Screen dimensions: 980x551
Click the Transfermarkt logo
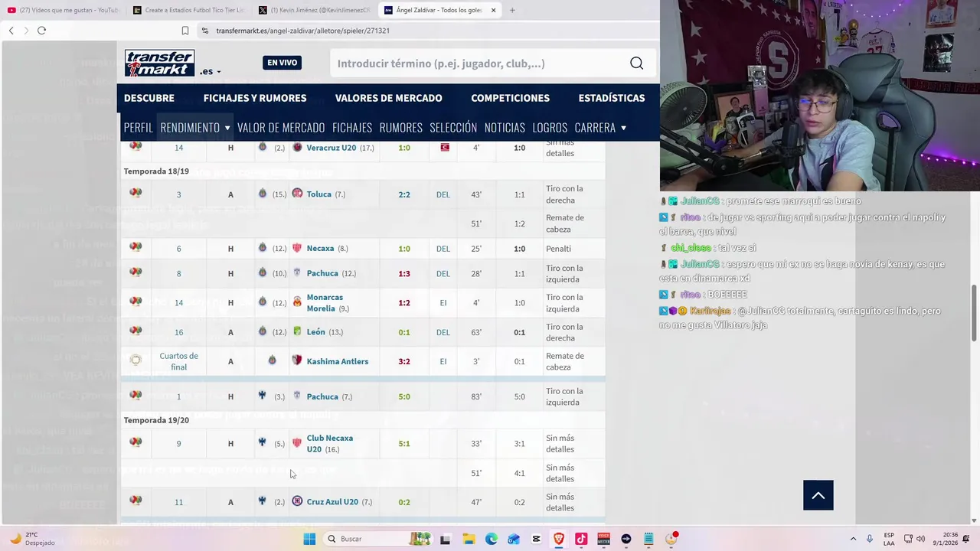coord(159,63)
